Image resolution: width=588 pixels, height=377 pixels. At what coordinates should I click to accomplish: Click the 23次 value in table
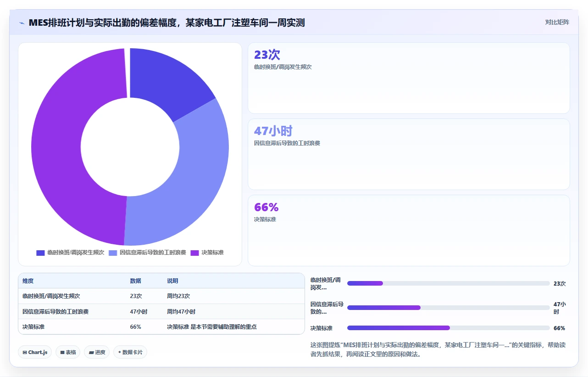click(x=136, y=296)
